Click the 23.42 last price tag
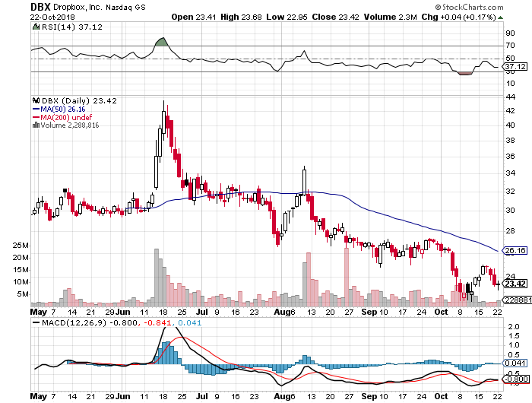The width and height of the screenshot is (532, 403). pos(515,284)
